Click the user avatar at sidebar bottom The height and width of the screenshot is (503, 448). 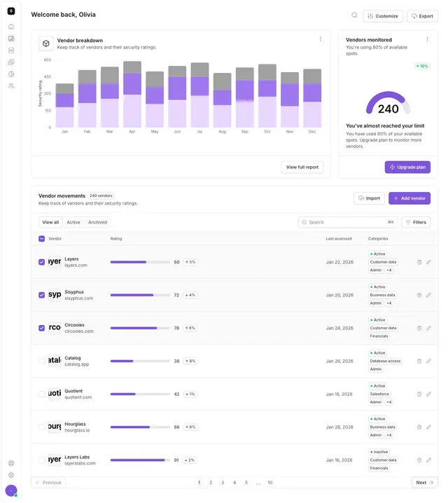click(x=11, y=490)
